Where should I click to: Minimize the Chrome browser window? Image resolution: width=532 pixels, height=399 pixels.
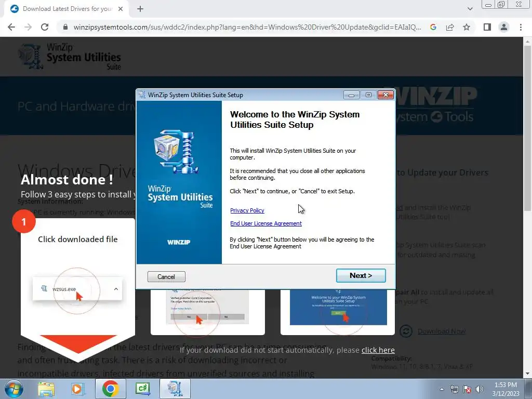click(x=488, y=4)
